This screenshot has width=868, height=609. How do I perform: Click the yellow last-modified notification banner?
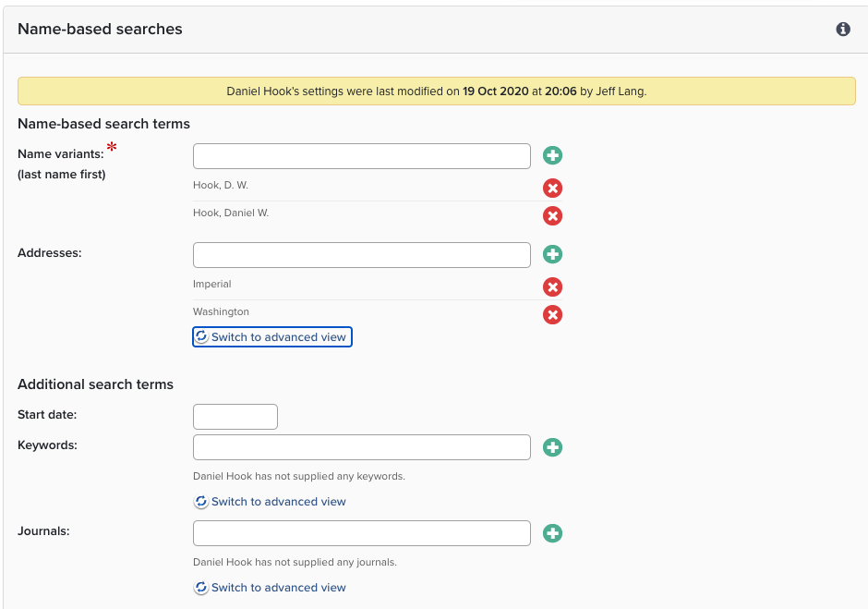436,91
